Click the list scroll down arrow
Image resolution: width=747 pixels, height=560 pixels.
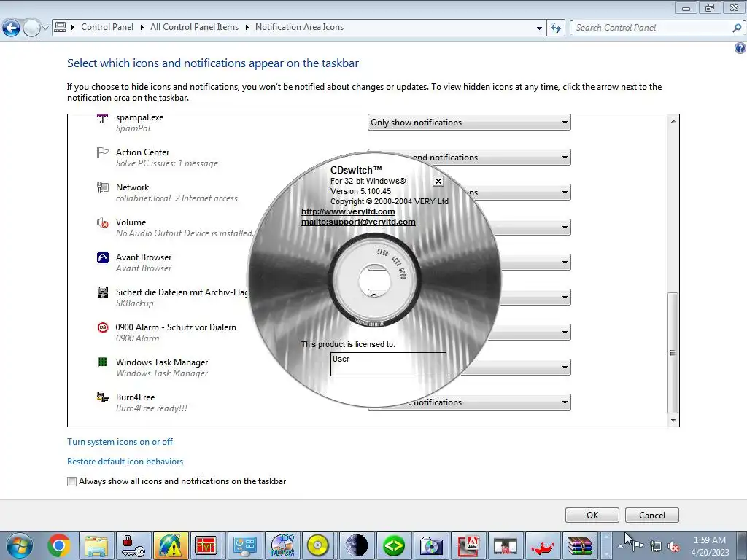coord(673,420)
